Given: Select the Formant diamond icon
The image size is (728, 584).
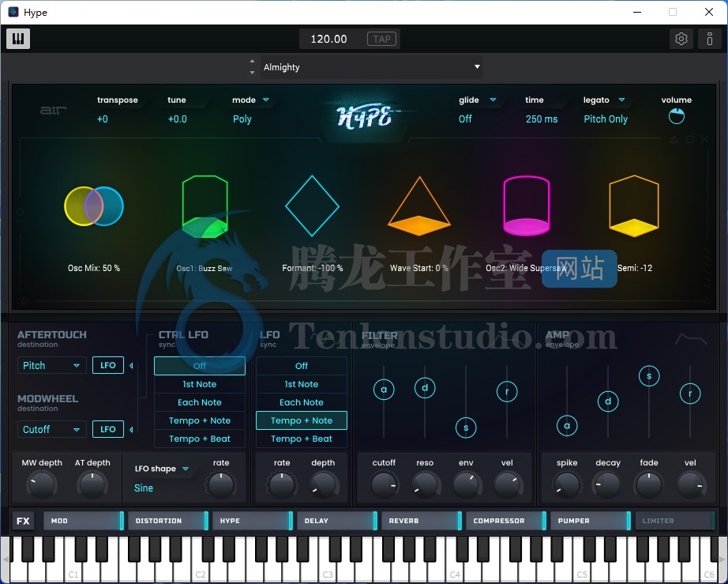Looking at the screenshot, I should 312,205.
